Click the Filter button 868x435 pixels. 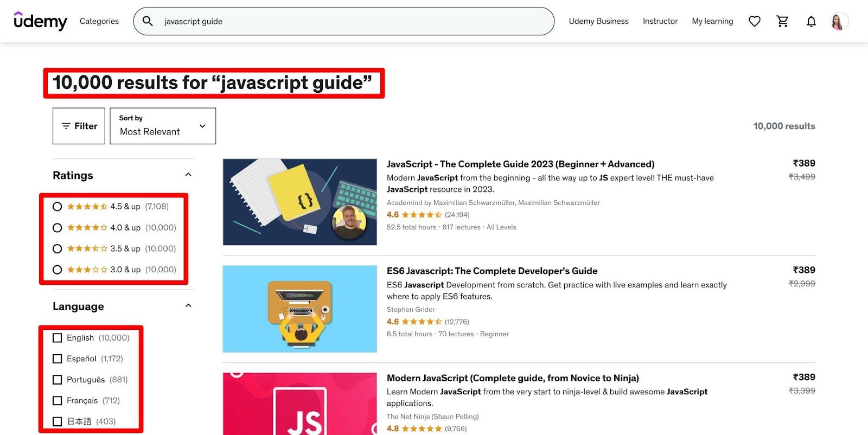[79, 126]
